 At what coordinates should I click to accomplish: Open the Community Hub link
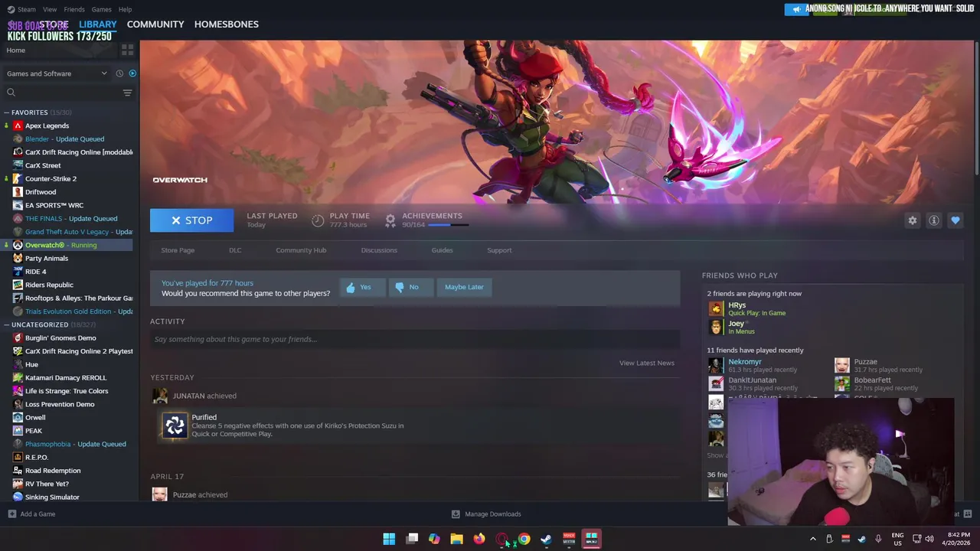[x=301, y=250]
